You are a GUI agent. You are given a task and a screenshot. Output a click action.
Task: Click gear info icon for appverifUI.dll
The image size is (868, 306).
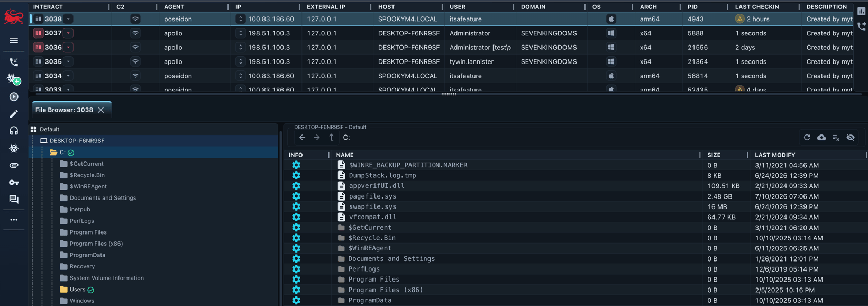pyautogui.click(x=296, y=186)
